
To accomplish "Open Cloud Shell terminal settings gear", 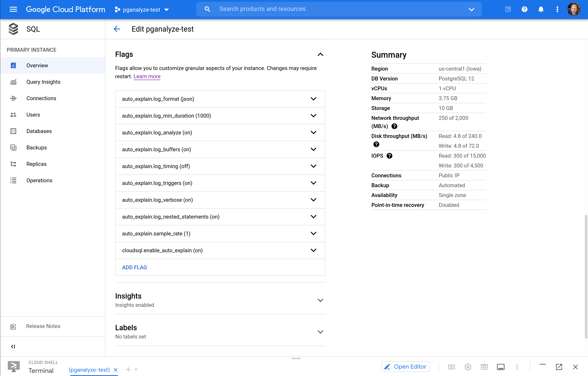I will click(x=468, y=367).
